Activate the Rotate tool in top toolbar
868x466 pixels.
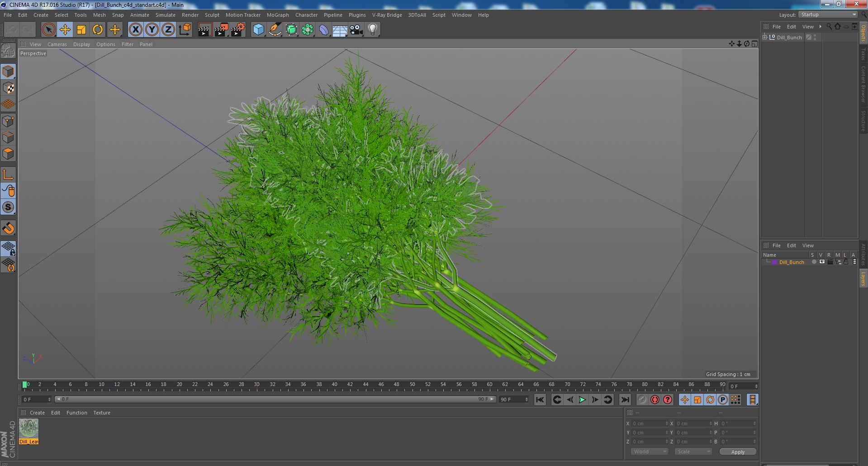(98, 30)
